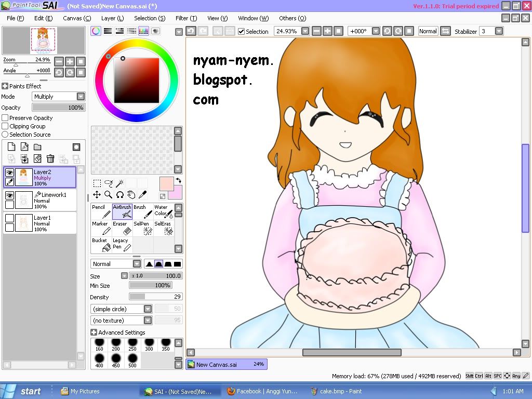This screenshot has height=399, width=532.
Task: Select the AirBrush tool
Action: pyautogui.click(x=122, y=211)
